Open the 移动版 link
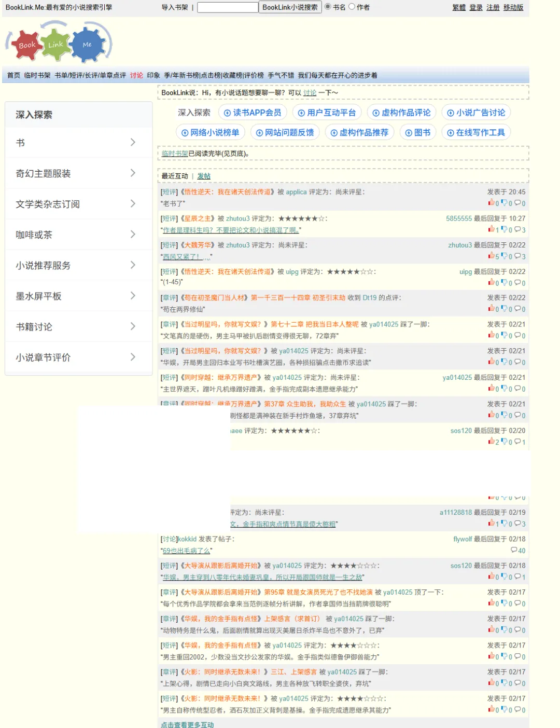Screen dimensions: 560x728 (x=513, y=7)
